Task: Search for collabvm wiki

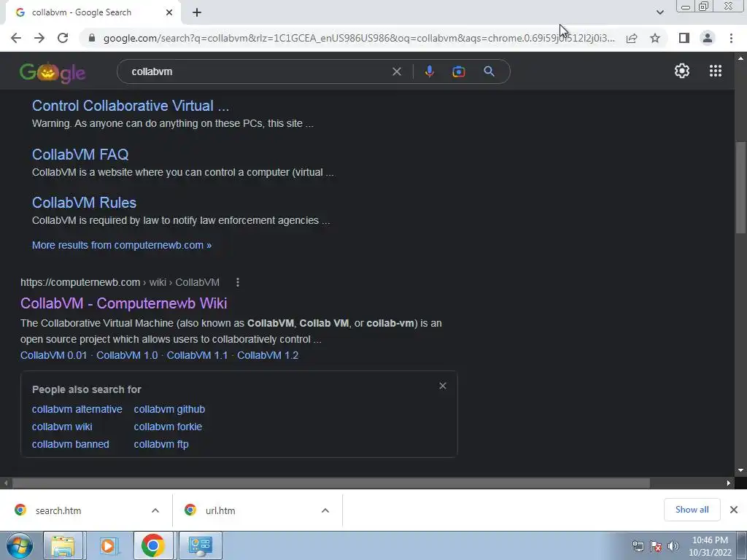Action: 62,427
